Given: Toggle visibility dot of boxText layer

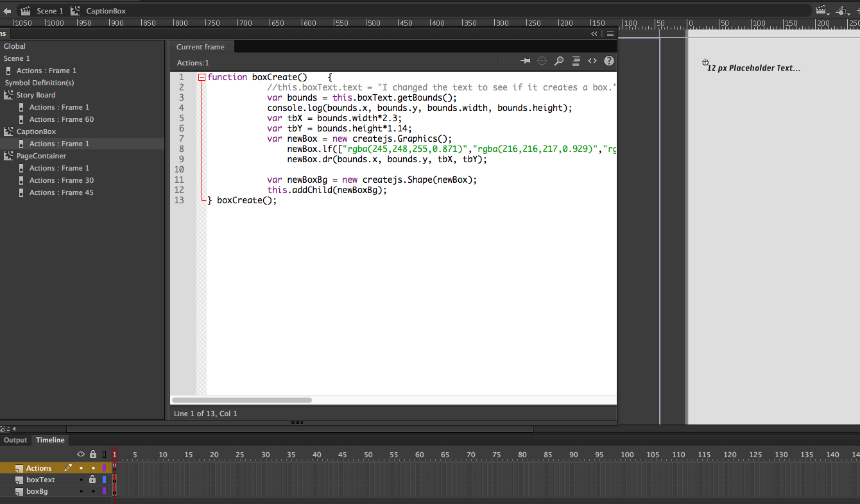Looking at the screenshot, I should pos(81,480).
